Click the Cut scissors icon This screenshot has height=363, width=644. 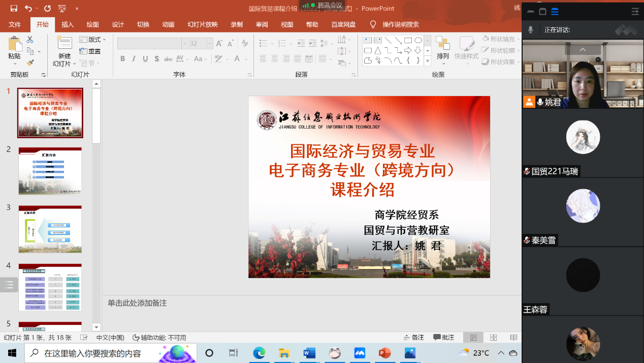[30, 40]
